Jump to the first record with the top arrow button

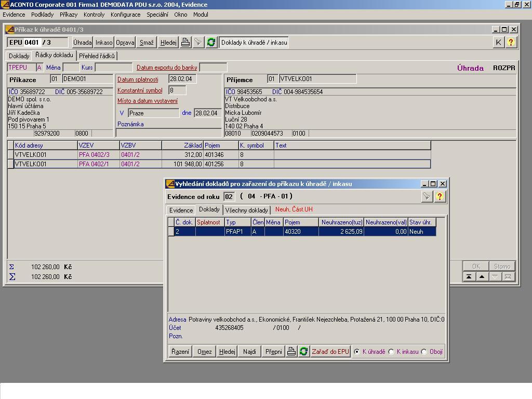[x=469, y=277]
